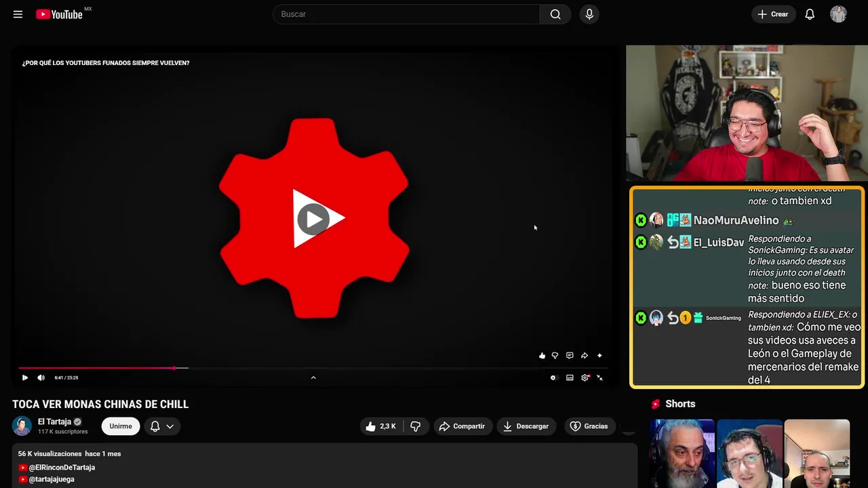This screenshot has width=868, height=488.
Task: Click the magnifier search button
Action: [555, 14]
